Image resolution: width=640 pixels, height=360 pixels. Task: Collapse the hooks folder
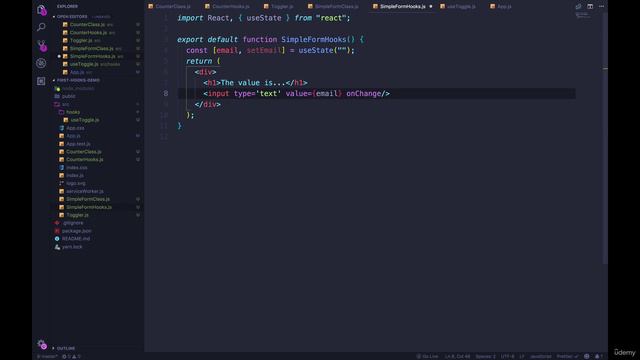(73, 112)
